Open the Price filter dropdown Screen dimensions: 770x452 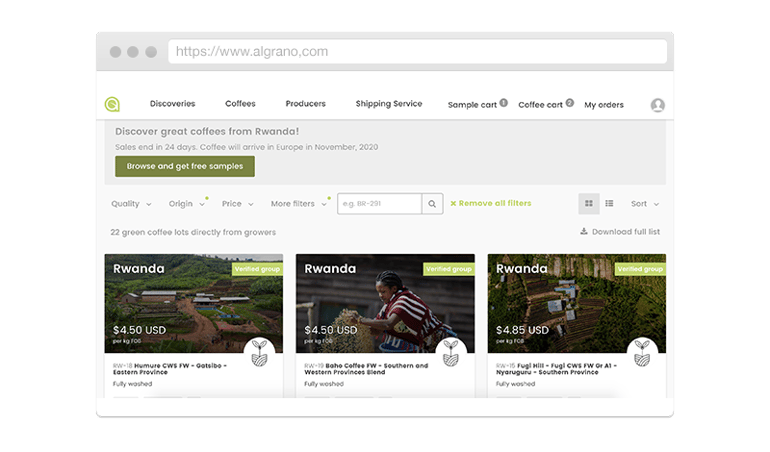237,203
